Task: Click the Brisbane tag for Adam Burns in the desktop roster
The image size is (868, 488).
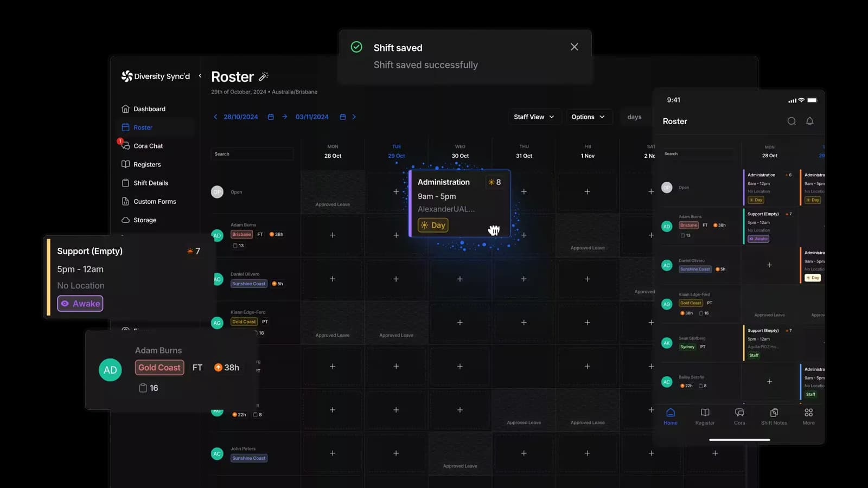Action: coord(241,234)
